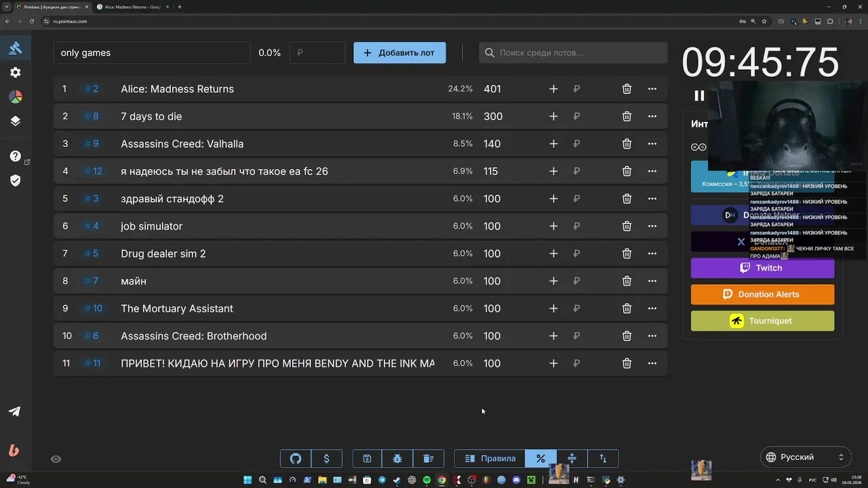The image size is (868, 488).
Task: Click the #12 tag of ea fc 26 lot
Action: [x=93, y=171]
